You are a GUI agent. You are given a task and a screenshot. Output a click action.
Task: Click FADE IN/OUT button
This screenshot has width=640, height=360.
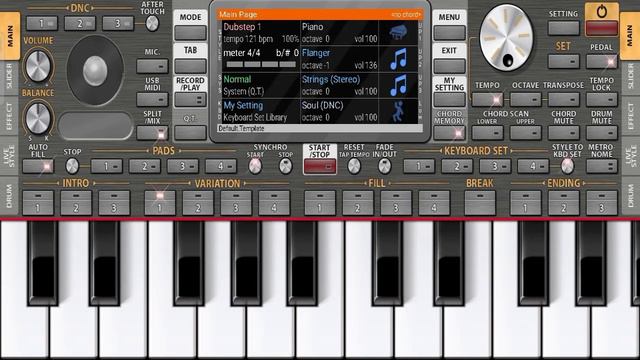pos(384,166)
